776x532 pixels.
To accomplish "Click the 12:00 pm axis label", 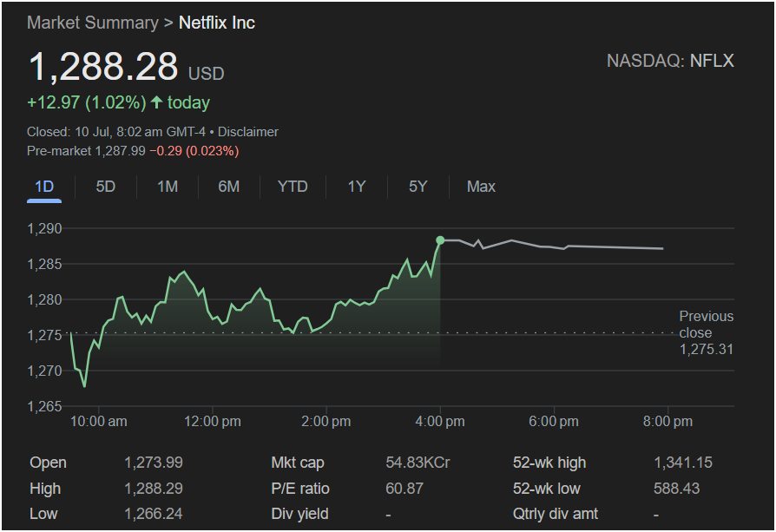I will click(213, 422).
